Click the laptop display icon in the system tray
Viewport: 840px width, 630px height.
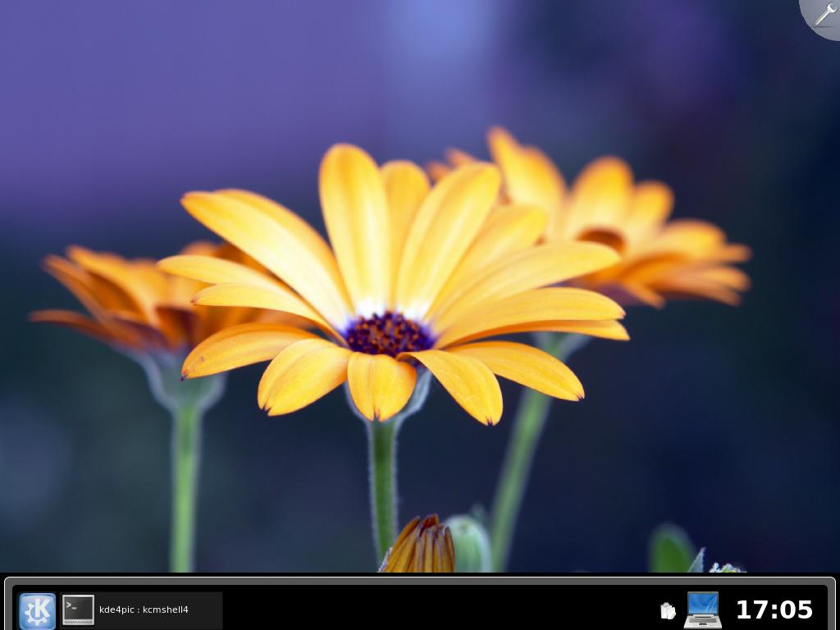coord(701,610)
